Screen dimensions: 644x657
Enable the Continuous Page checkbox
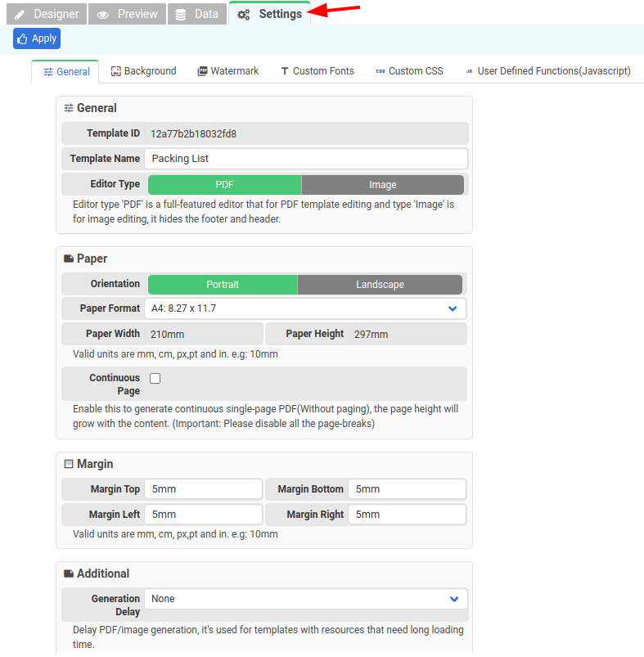point(155,378)
